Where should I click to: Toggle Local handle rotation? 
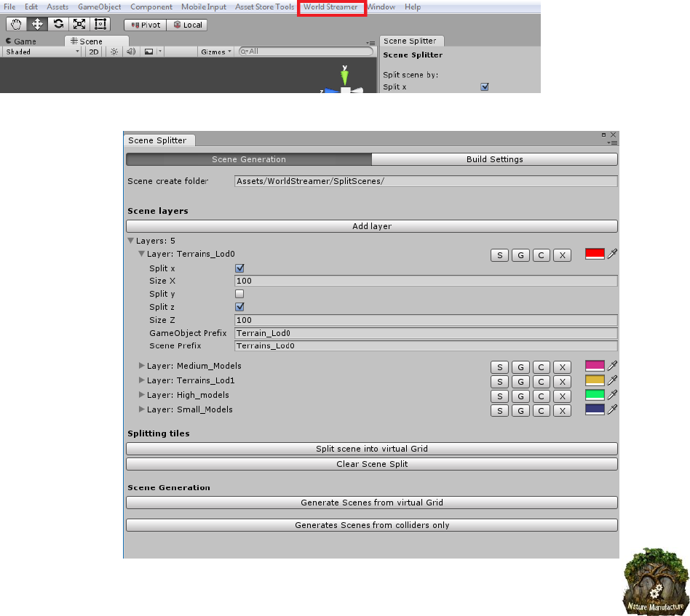tap(187, 25)
